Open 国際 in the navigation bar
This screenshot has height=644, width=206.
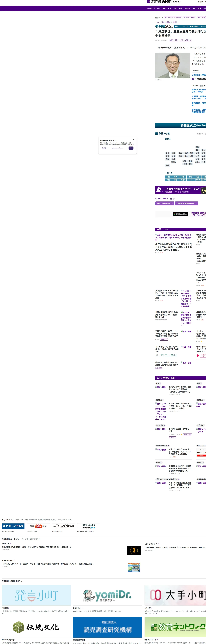[x=194, y=8]
